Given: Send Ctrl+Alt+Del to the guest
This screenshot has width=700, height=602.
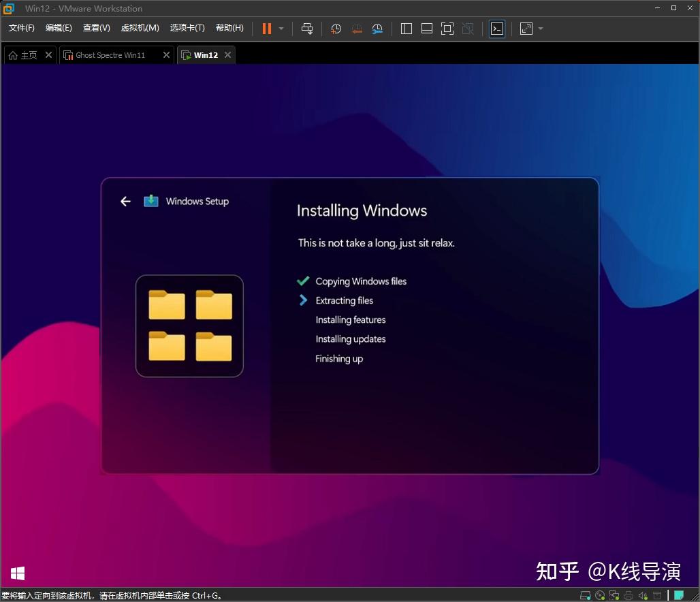Looking at the screenshot, I should [308, 29].
